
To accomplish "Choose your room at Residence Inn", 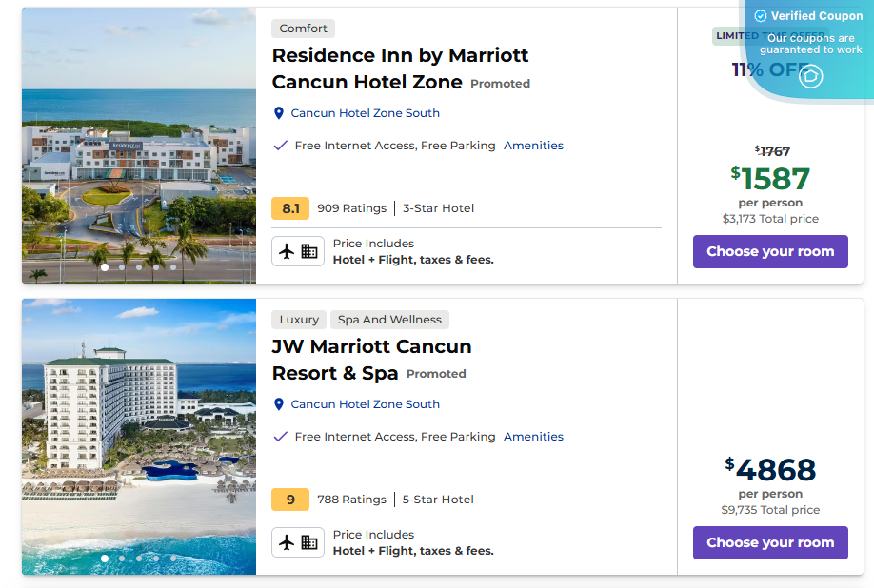I will 770,251.
